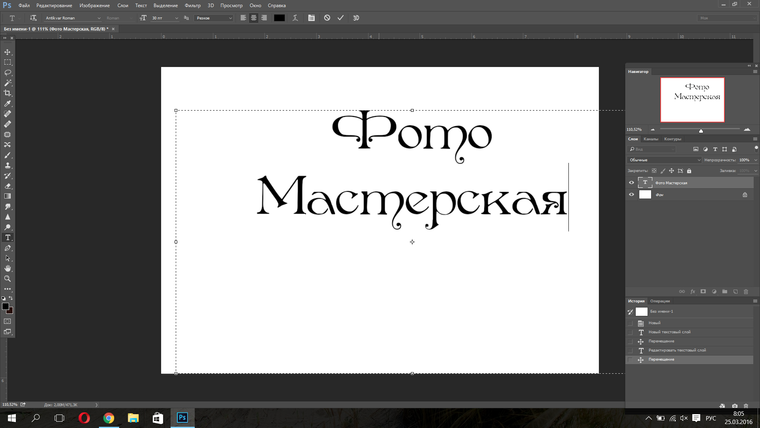Pick the Crop tool
The height and width of the screenshot is (428, 760).
click(x=8, y=93)
